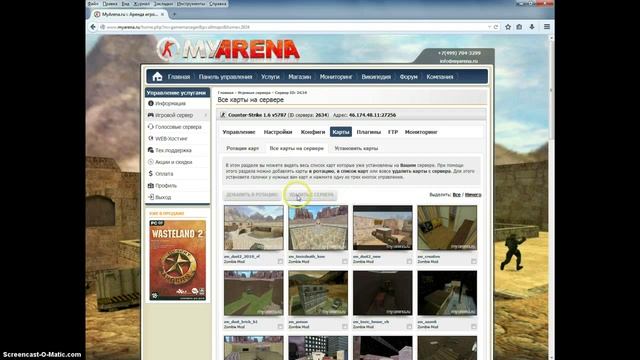Open Профиль in the sidebar
Image resolution: width=640 pixels, height=360 pixels.
pyautogui.click(x=166, y=186)
